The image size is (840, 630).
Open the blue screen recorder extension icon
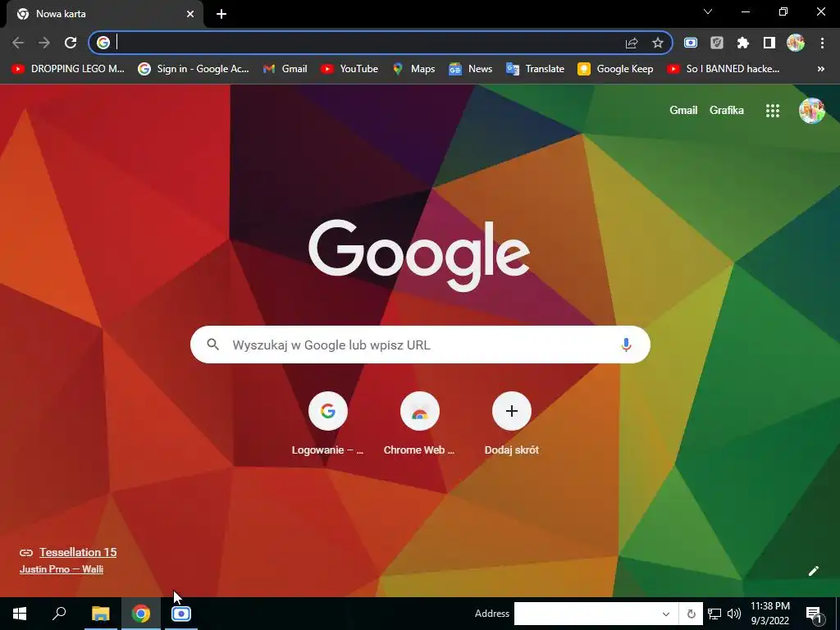(x=691, y=43)
